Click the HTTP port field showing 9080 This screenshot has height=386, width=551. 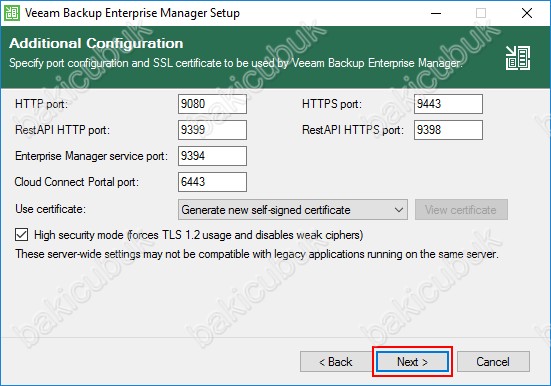pyautogui.click(x=212, y=104)
